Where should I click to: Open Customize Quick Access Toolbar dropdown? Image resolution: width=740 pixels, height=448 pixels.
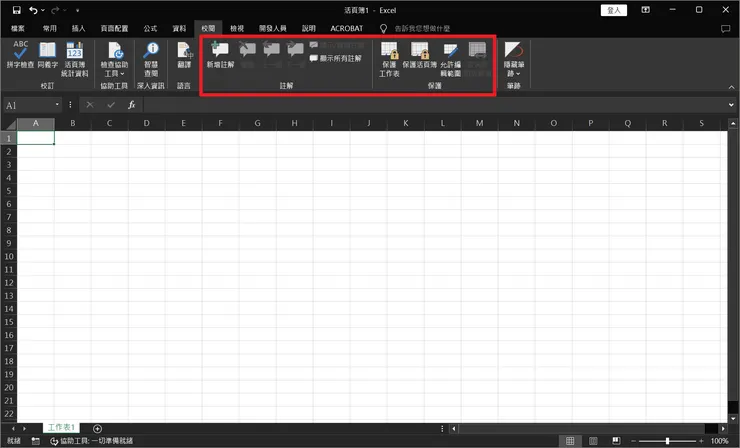[77, 10]
